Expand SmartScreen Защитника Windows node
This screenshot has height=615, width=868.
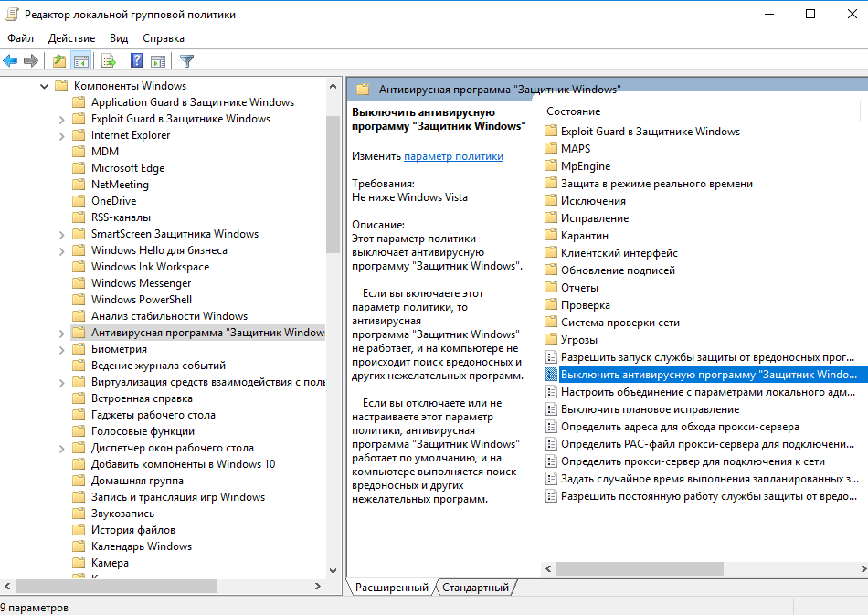[61, 234]
